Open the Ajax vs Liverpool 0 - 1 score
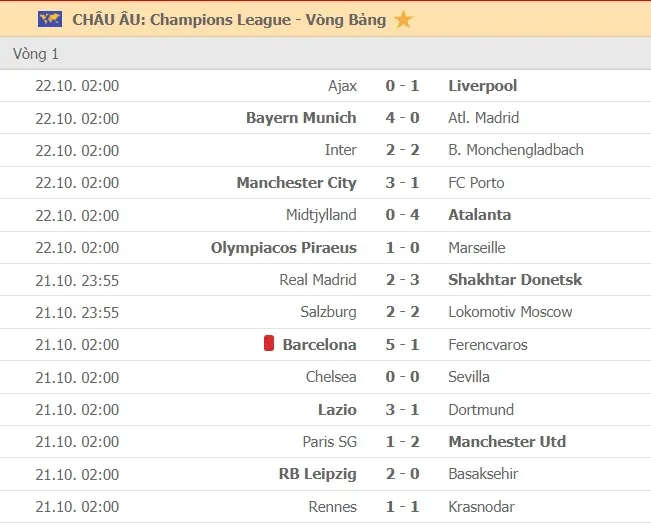The height and width of the screenshot is (527, 651). [402, 86]
